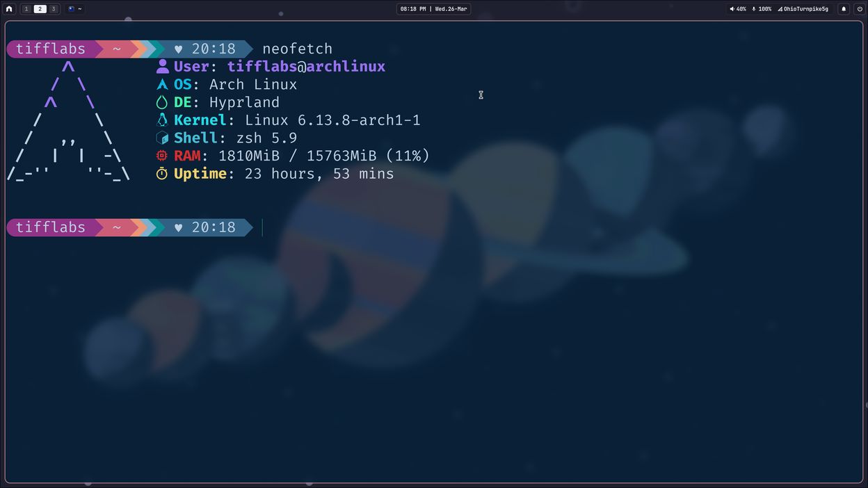Image resolution: width=868 pixels, height=488 pixels.
Task: Click the droplet icon beside DE
Action: tap(162, 102)
